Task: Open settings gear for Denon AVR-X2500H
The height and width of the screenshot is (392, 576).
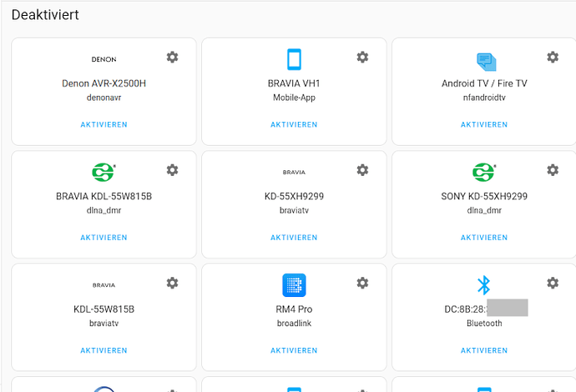Action: [172, 58]
